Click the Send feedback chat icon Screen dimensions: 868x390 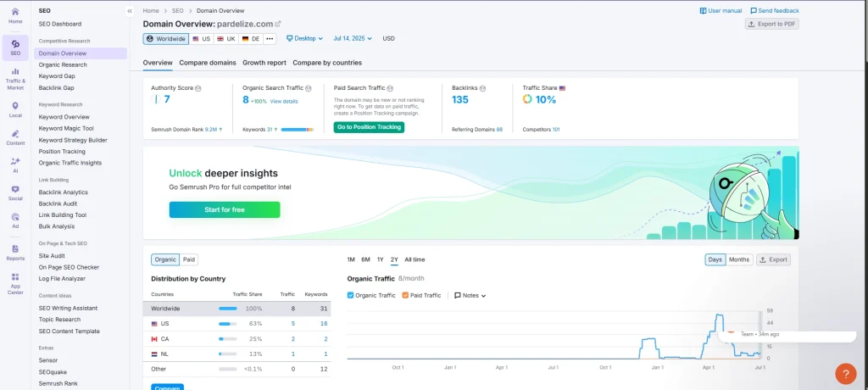(754, 10)
